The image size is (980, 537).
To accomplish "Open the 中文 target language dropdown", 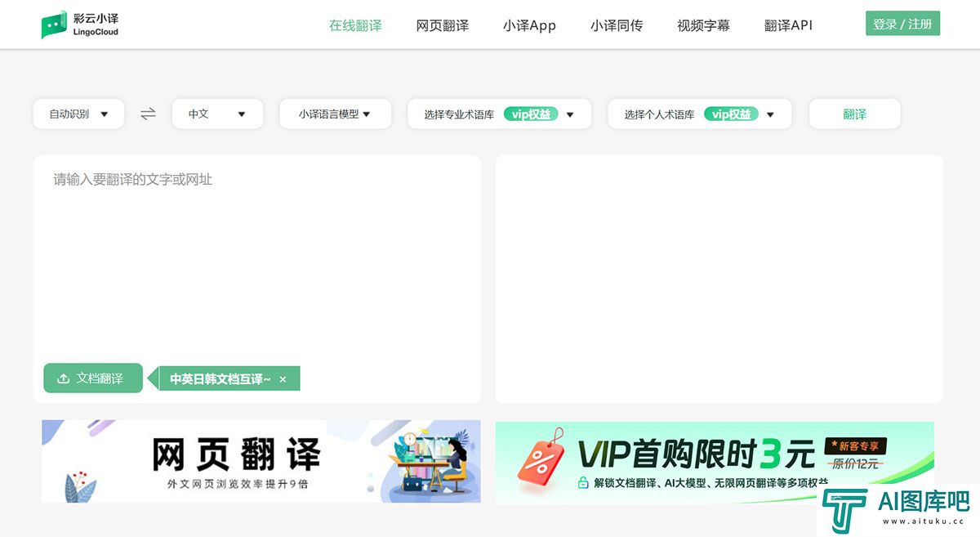I will [x=217, y=114].
